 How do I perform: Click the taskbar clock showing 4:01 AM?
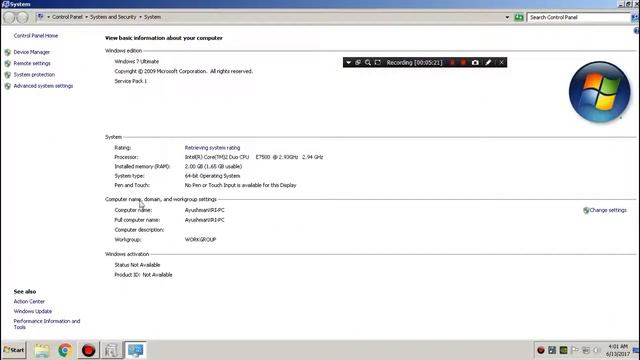click(x=618, y=350)
